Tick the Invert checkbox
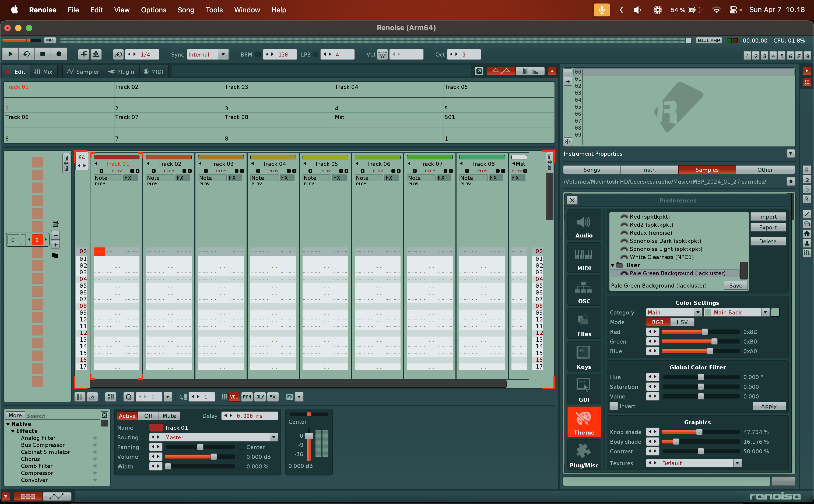 [613, 406]
